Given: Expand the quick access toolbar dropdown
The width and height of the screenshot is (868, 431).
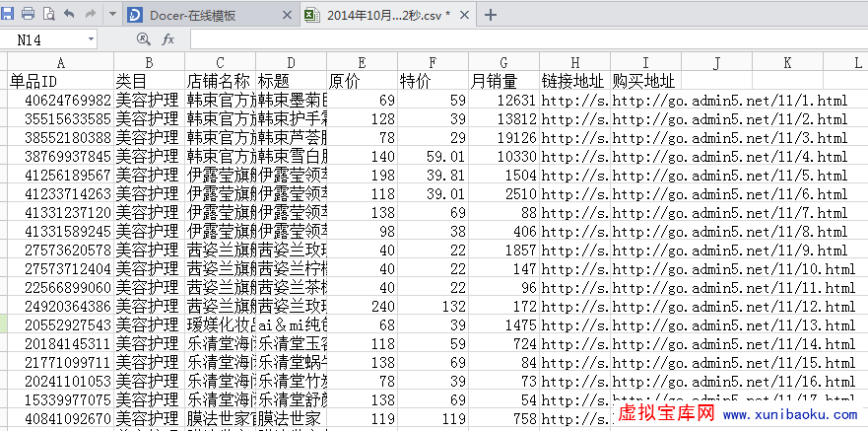Looking at the screenshot, I should point(111,15).
